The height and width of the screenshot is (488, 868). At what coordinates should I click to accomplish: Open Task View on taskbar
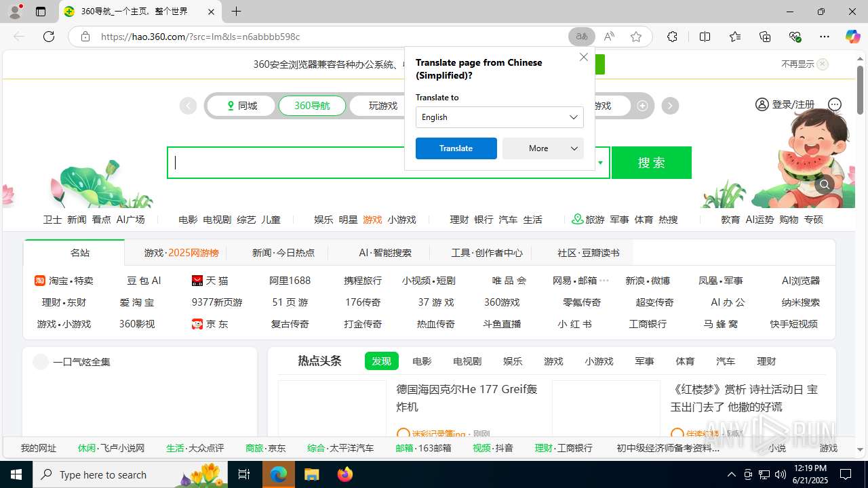point(244,474)
